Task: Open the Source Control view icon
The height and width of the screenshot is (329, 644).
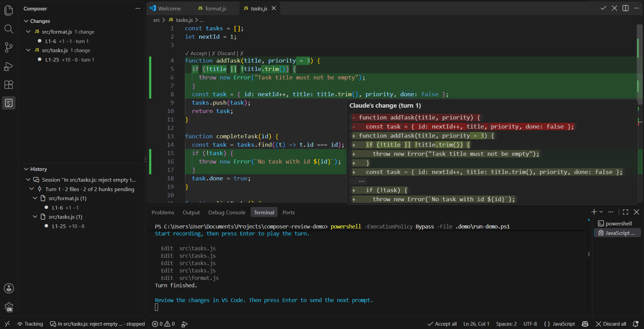Action: (x=9, y=47)
